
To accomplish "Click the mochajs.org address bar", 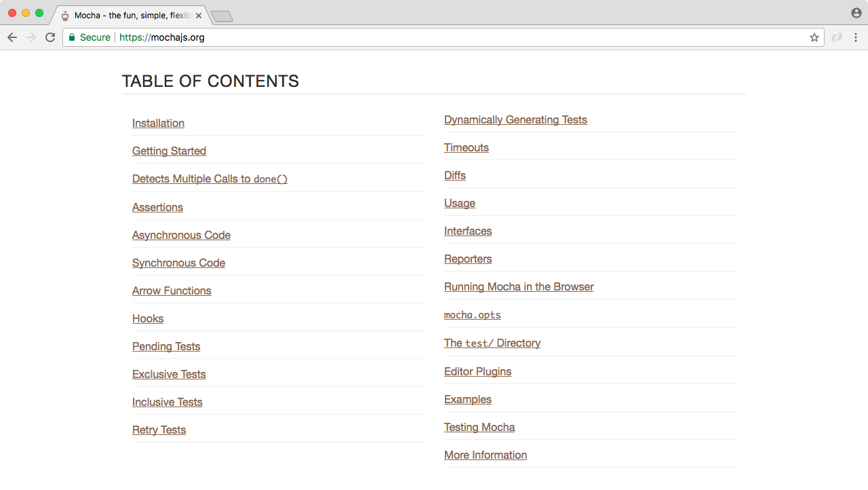I will [441, 37].
